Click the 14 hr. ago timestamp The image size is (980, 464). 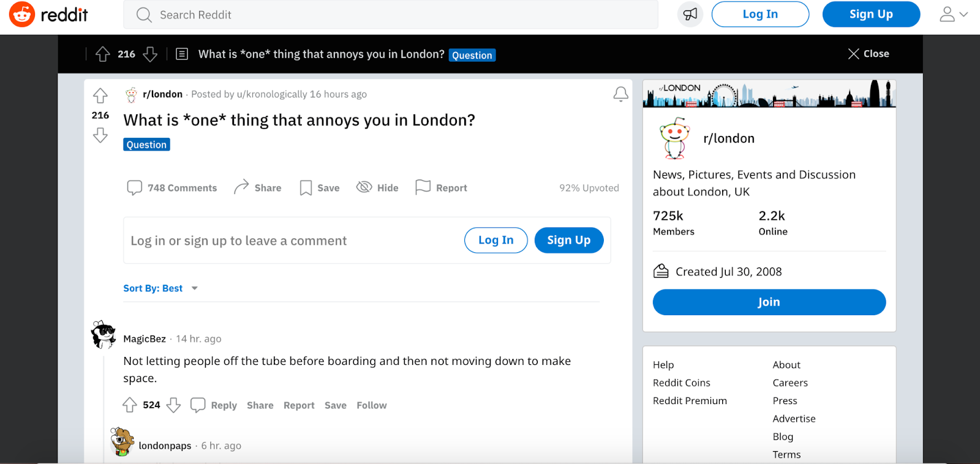pyautogui.click(x=198, y=339)
